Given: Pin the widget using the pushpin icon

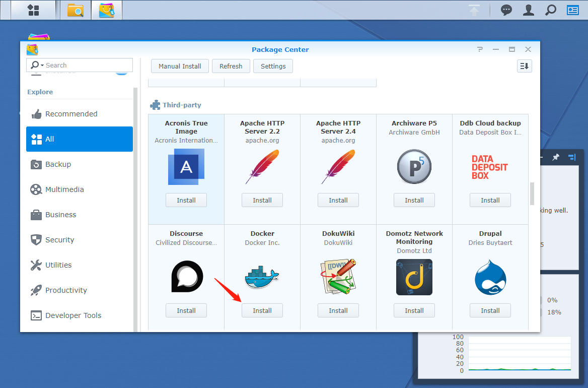Looking at the screenshot, I should [555, 157].
